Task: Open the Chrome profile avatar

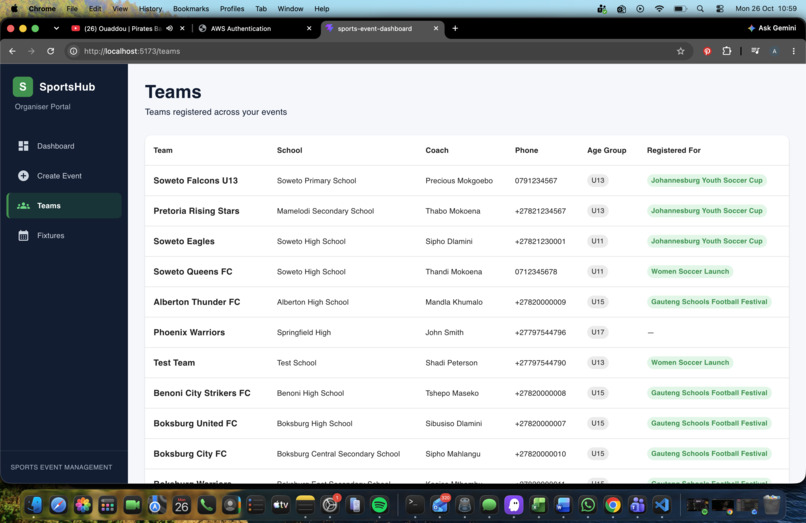Action: [774, 51]
